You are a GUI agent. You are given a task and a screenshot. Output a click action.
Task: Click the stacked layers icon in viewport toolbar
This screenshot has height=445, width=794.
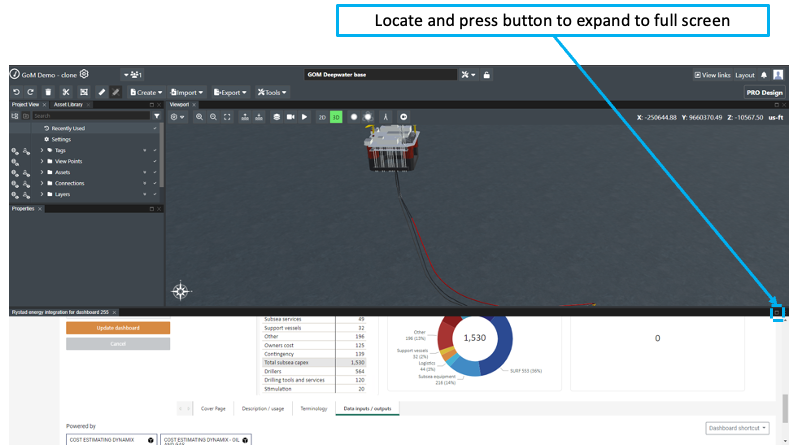[276, 117]
